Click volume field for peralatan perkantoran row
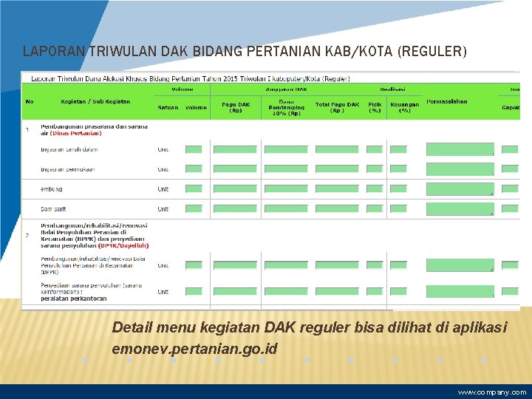The image size is (532, 399). [194, 291]
